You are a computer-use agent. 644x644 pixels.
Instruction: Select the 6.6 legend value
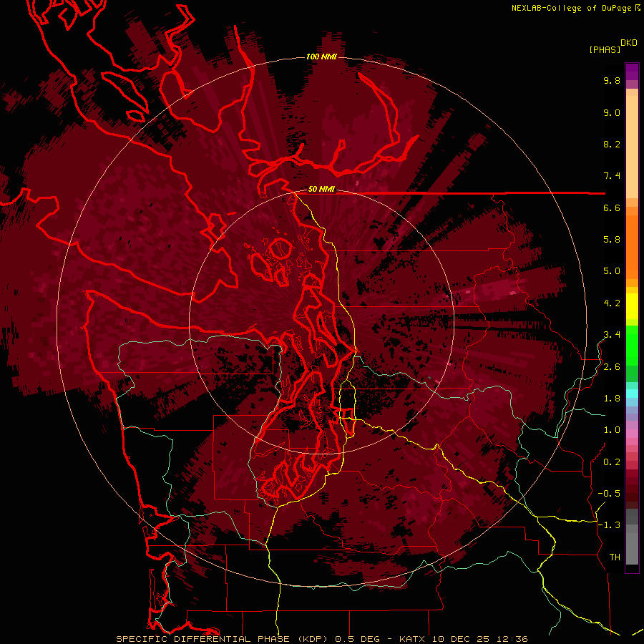pos(612,208)
